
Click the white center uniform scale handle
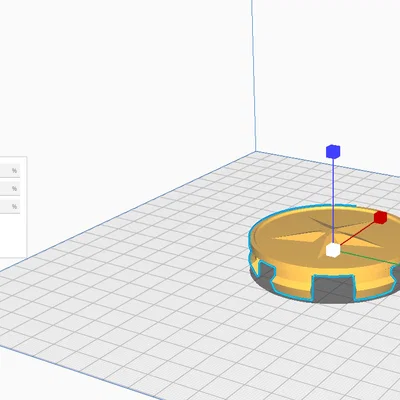pos(333,250)
